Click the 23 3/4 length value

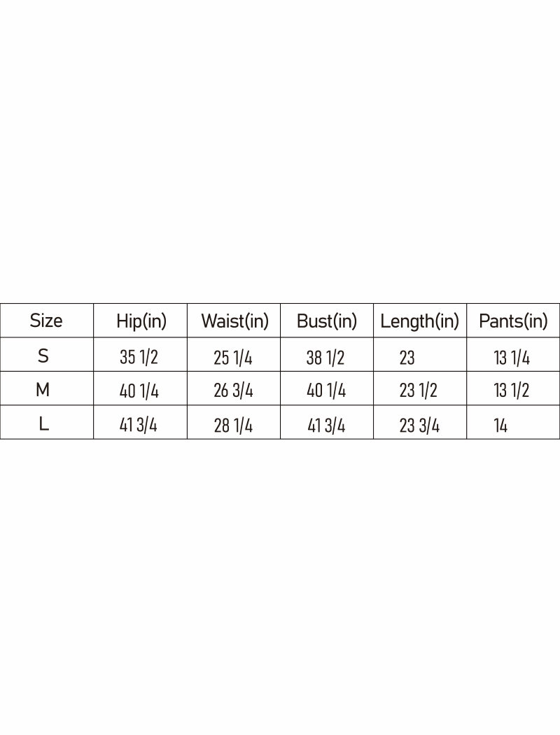click(x=419, y=426)
